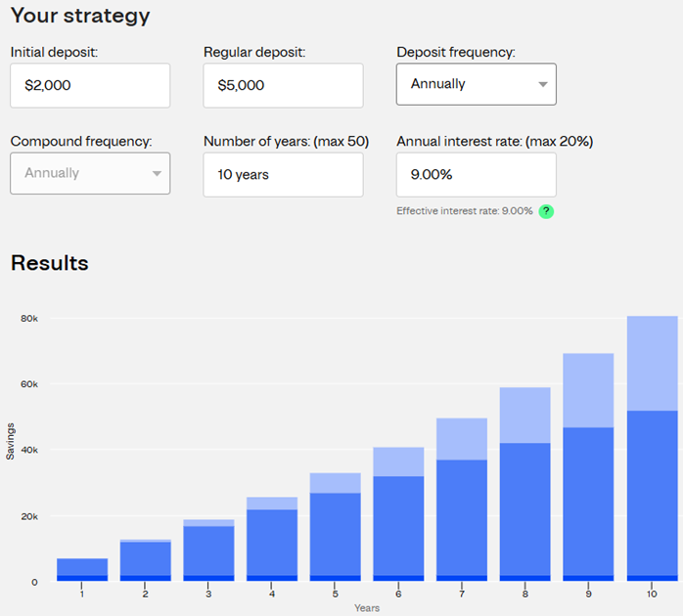The width and height of the screenshot is (683, 616).
Task: Click the year 10 bar's light interest segment
Action: tap(652, 363)
